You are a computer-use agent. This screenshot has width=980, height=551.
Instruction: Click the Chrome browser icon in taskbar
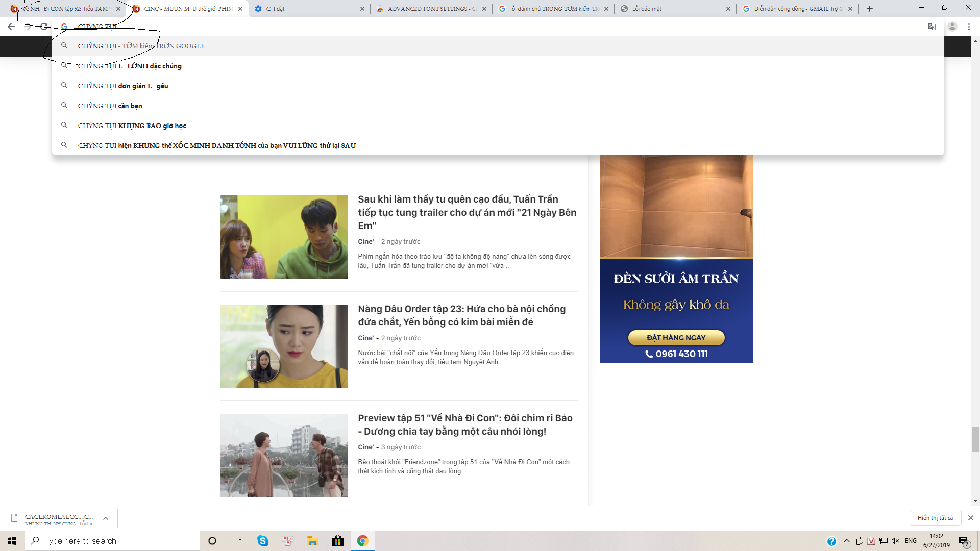point(362,540)
